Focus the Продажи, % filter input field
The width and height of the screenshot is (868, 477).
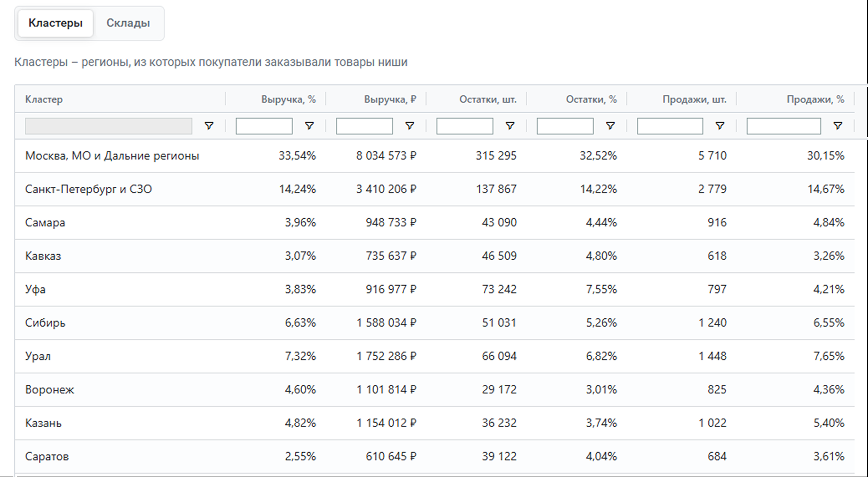pyautogui.click(x=783, y=126)
